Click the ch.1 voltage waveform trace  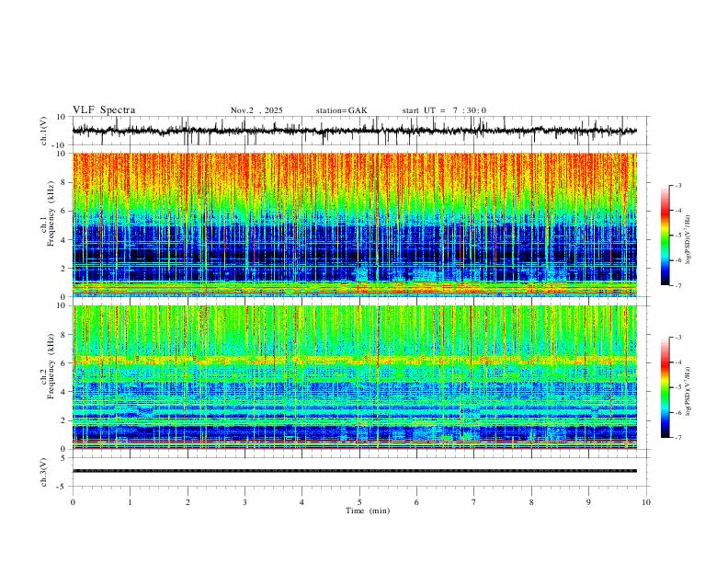click(x=354, y=131)
